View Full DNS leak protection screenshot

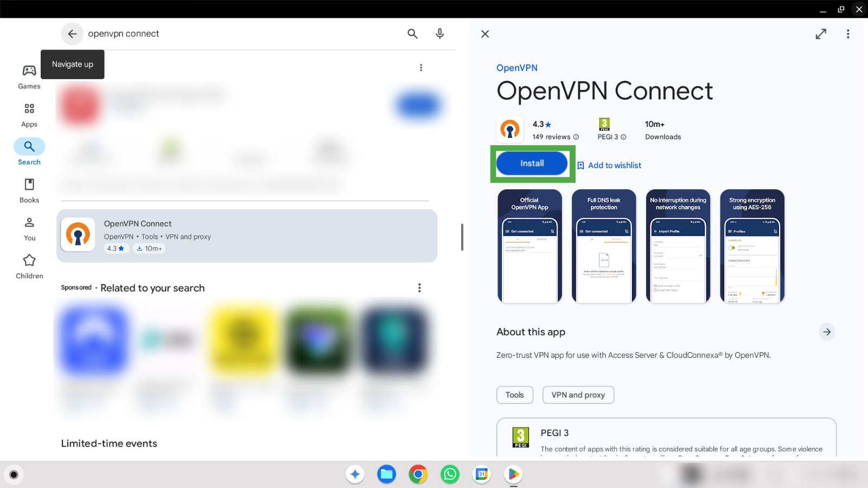point(604,246)
